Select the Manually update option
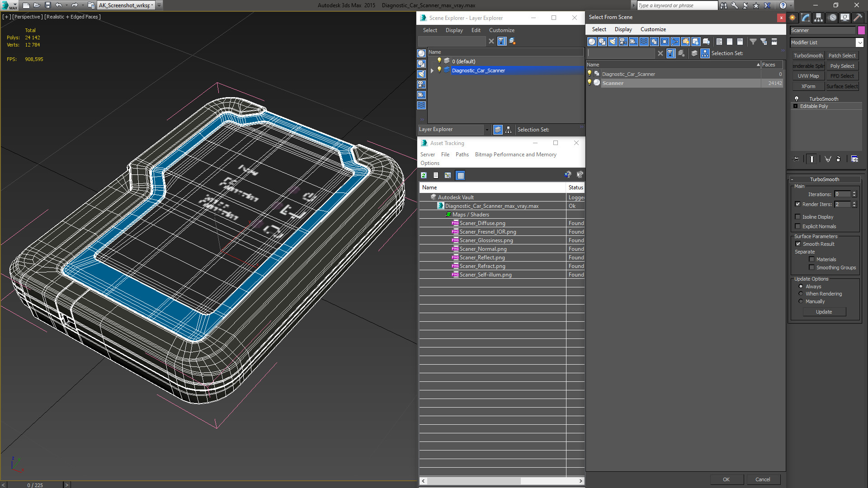The width and height of the screenshot is (868, 488). [x=801, y=301]
